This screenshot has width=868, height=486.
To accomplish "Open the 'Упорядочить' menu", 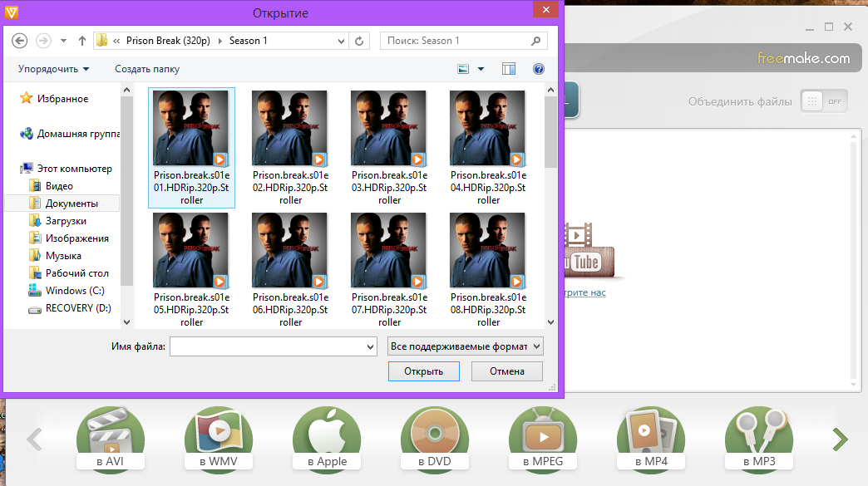I will coord(53,69).
